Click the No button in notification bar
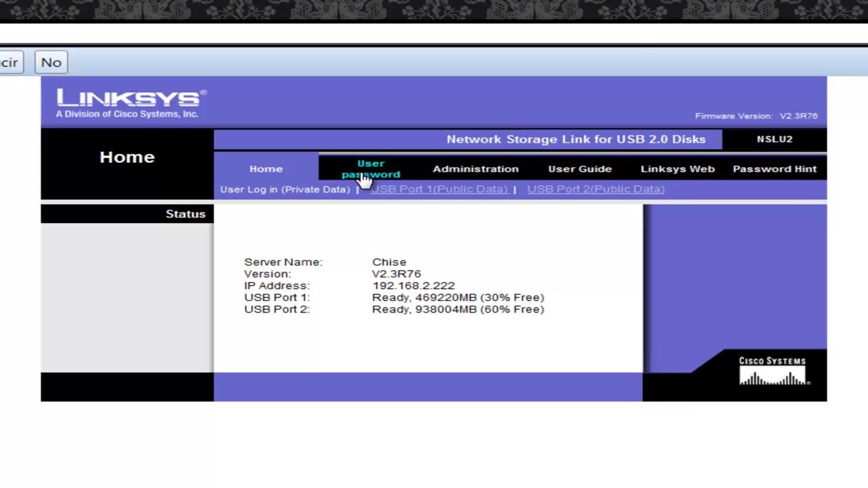This screenshot has width=868, height=488. (x=51, y=62)
